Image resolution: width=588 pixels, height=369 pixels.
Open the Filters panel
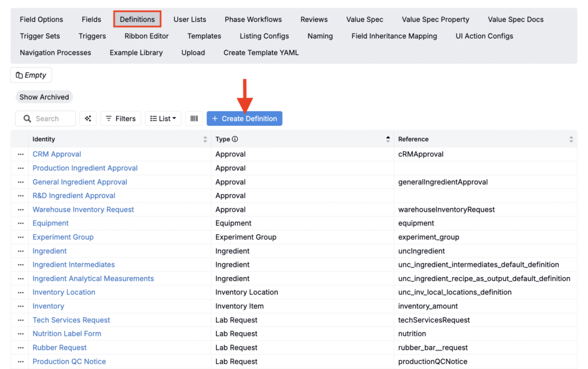click(x=121, y=119)
